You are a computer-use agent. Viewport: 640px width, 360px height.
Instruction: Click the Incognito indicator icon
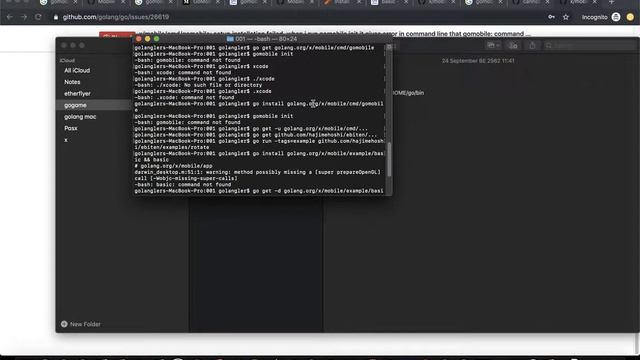coord(616,17)
